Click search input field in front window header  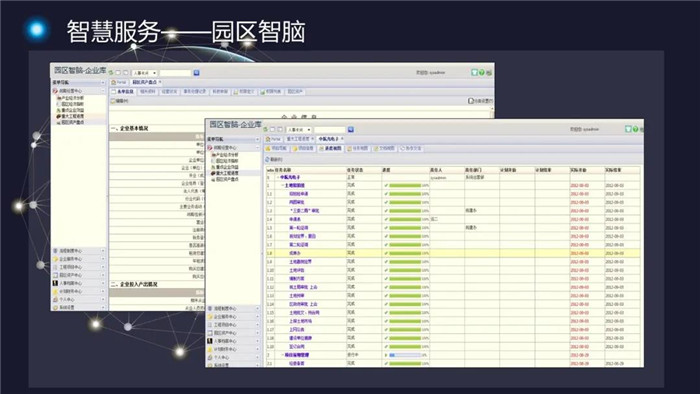coord(329,129)
